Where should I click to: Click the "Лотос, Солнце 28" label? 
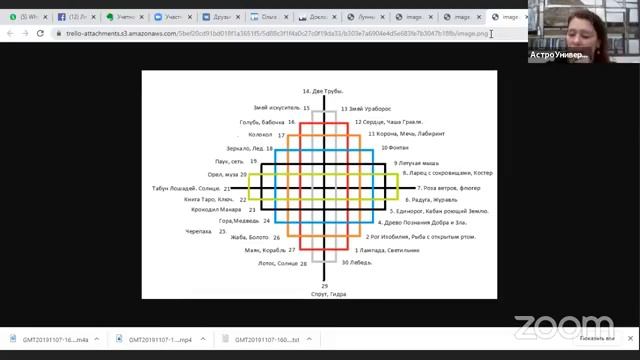(282, 264)
